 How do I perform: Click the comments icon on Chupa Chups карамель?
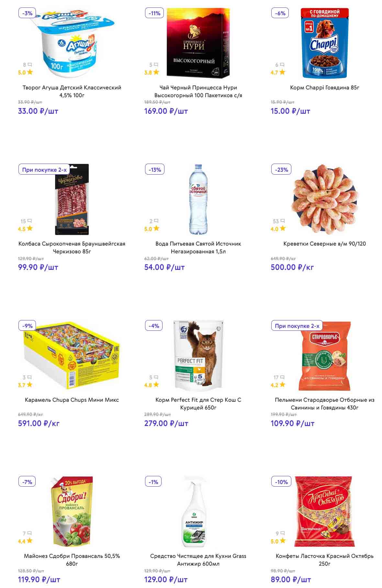[x=29, y=377]
